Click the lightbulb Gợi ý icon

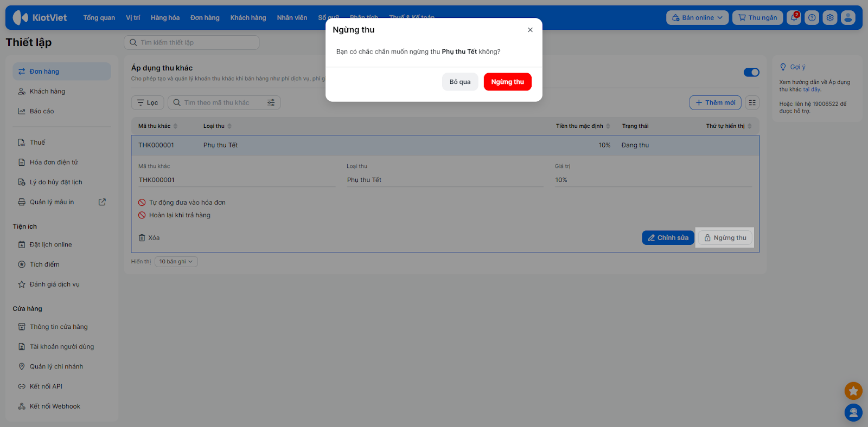[x=783, y=67]
